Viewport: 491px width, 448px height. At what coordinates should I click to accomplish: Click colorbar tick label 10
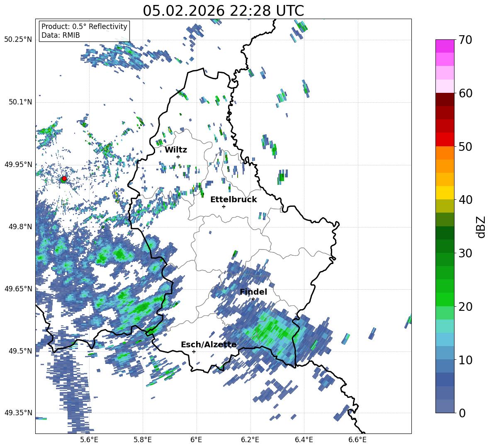pyautogui.click(x=466, y=360)
